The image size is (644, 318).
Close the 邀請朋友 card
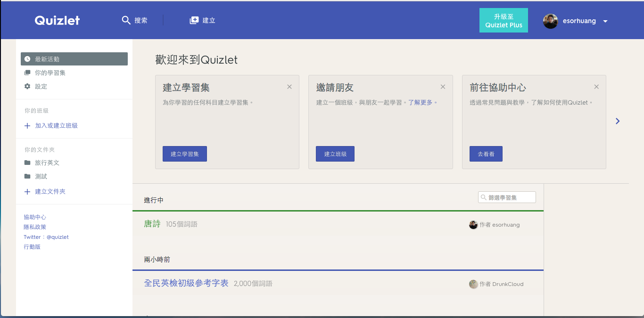[x=443, y=87]
